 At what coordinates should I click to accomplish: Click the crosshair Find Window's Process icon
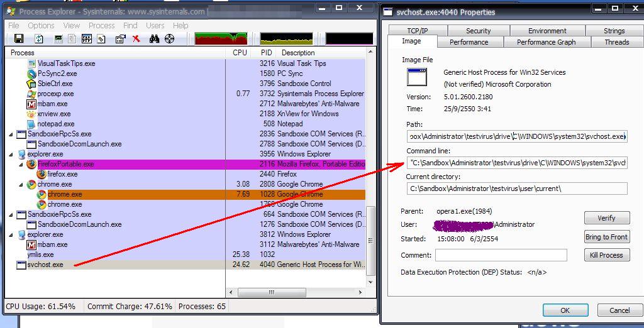coord(169,38)
